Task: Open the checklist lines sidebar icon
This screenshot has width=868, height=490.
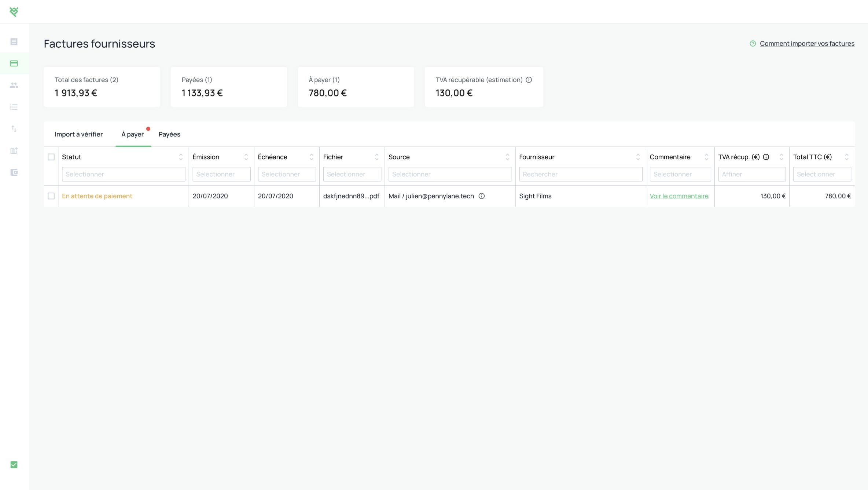Action: pos(14,107)
